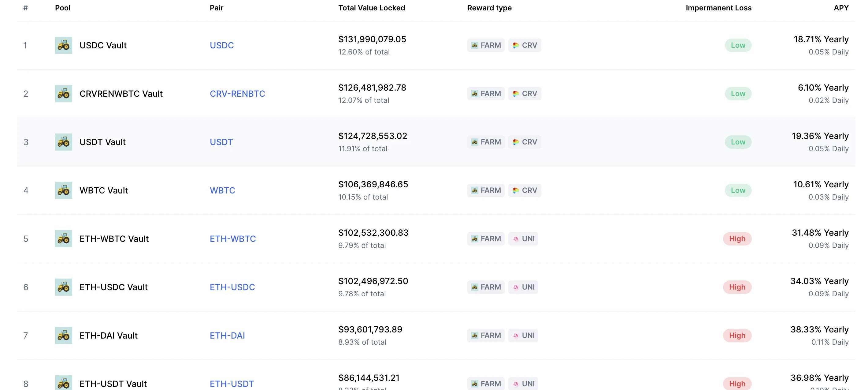Screen dimensions: 868x390
Task: Click FARM reward badge in USDC row
Action: (486, 45)
